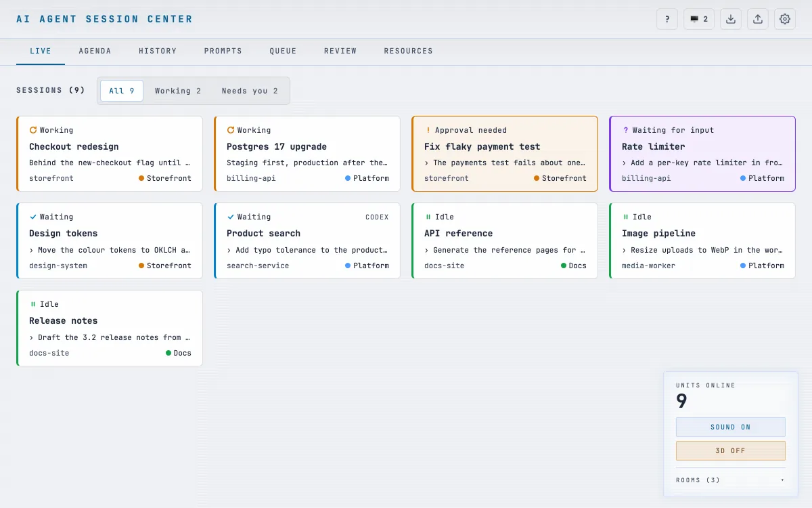Click the UNITS ONLINE count 9
This screenshot has width=812, height=508.
[681, 401]
